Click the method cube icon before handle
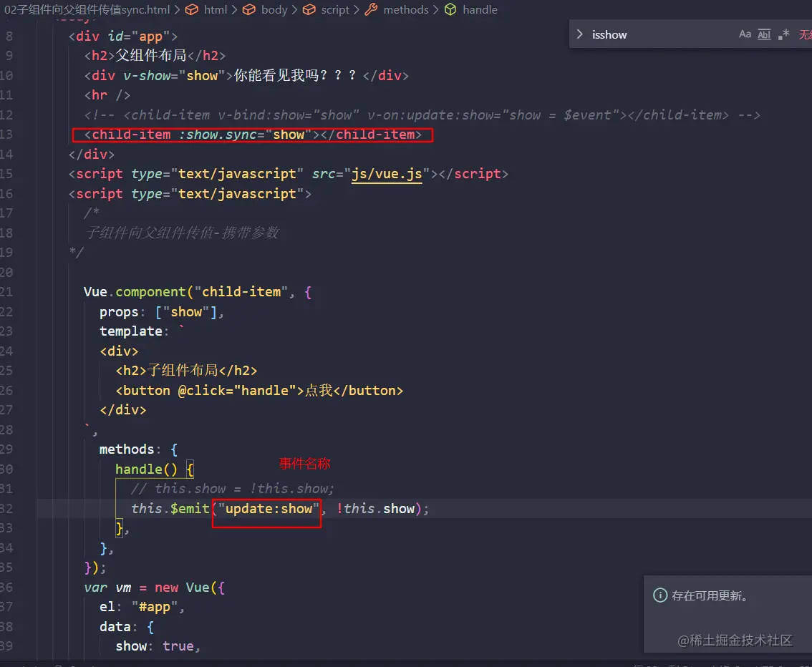 (450, 9)
